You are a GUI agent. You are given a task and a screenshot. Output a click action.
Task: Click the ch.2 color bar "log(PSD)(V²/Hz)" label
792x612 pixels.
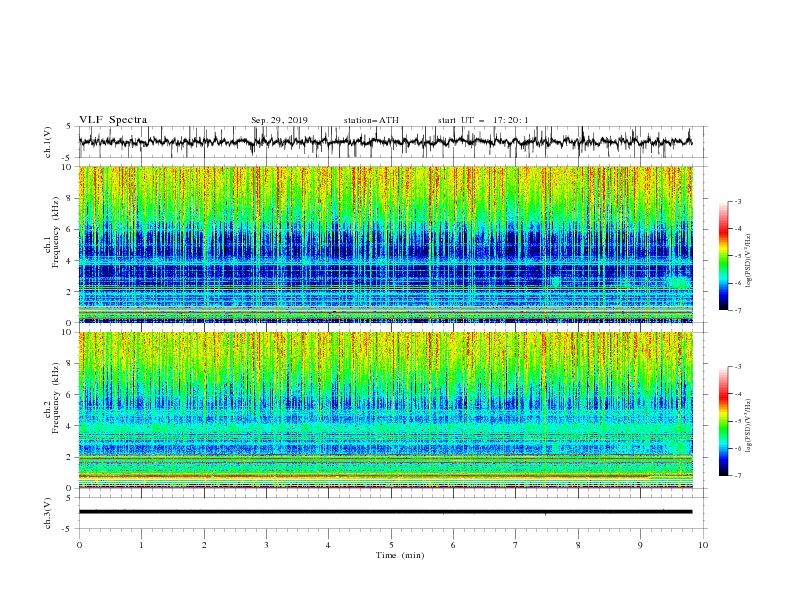click(x=748, y=426)
